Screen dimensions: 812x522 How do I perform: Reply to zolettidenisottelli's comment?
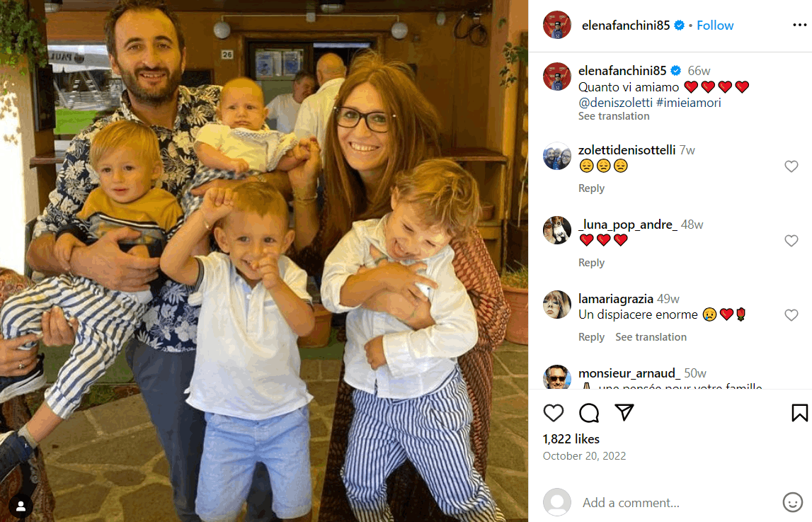point(591,188)
